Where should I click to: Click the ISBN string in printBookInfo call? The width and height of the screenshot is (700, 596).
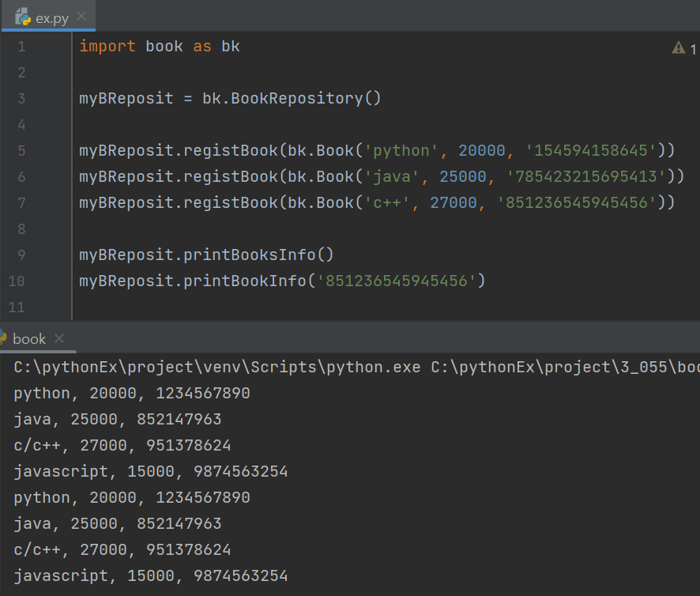[397, 281]
